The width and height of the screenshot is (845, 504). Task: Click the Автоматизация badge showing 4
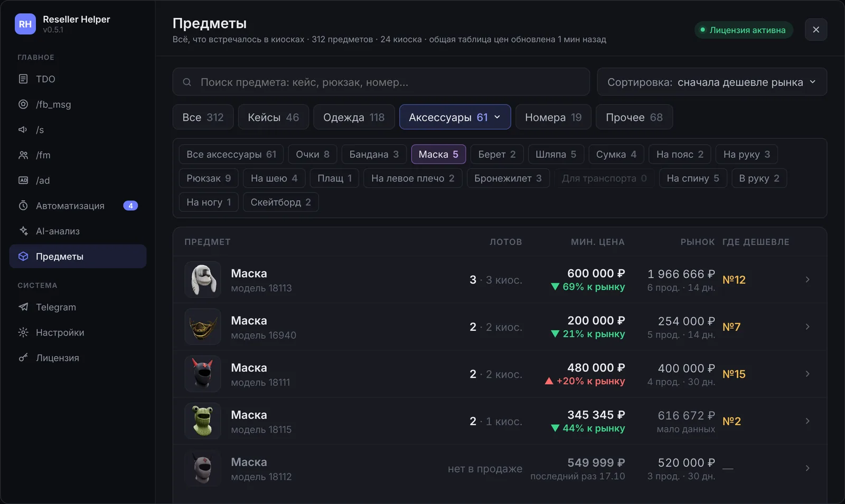tap(130, 206)
